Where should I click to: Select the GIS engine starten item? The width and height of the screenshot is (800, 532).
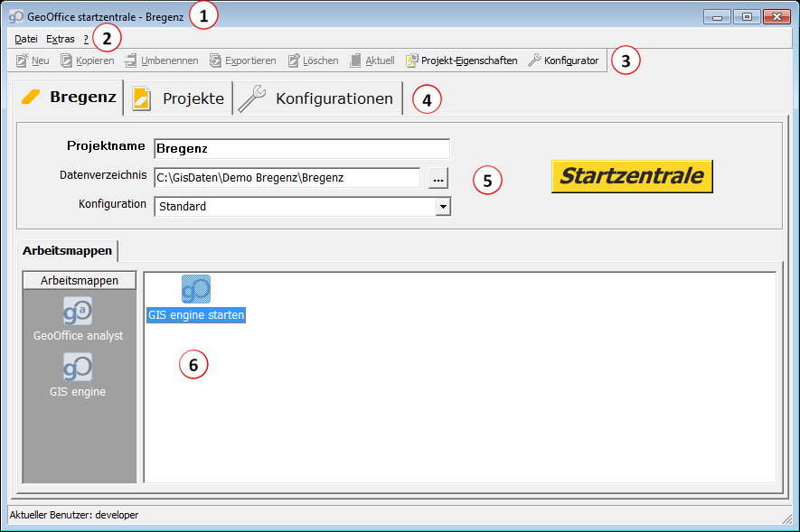[196, 290]
